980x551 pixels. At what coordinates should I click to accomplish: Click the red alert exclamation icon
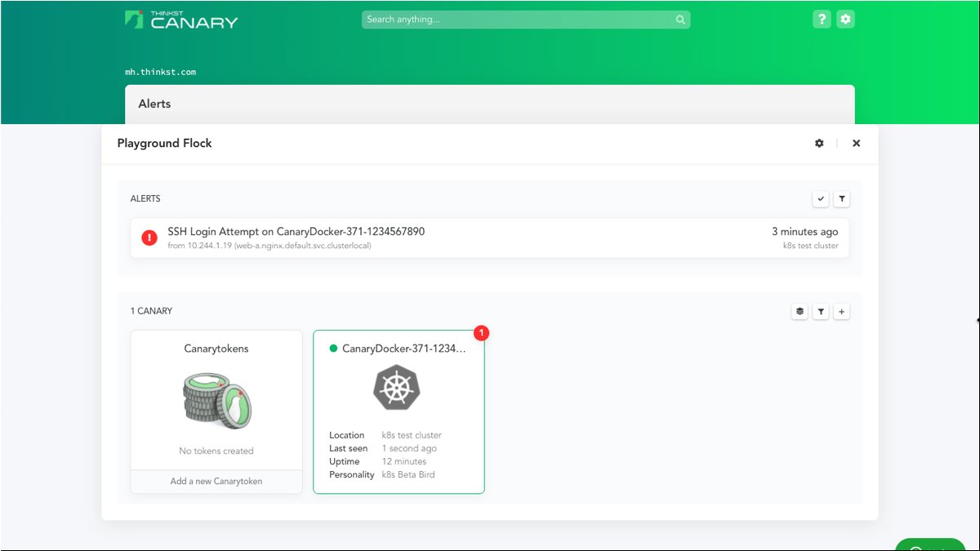coord(149,238)
